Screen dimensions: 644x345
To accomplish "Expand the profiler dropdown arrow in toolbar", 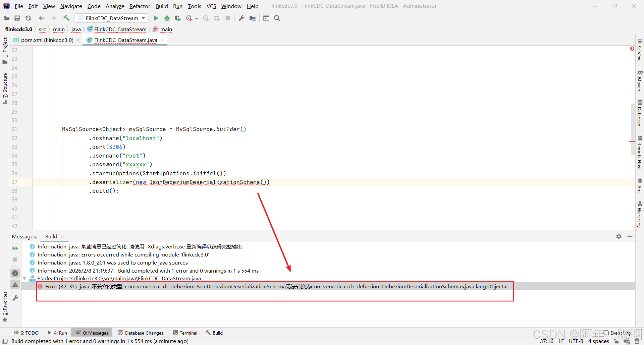I will pos(197,18).
